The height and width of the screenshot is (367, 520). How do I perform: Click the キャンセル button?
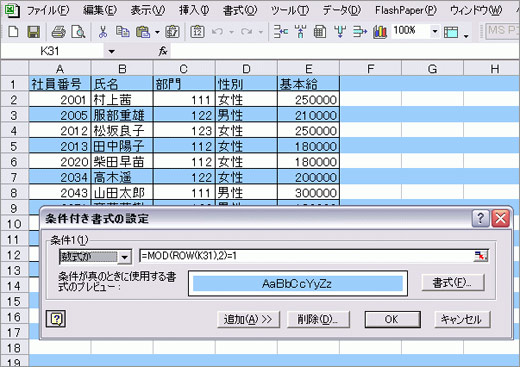click(x=462, y=319)
